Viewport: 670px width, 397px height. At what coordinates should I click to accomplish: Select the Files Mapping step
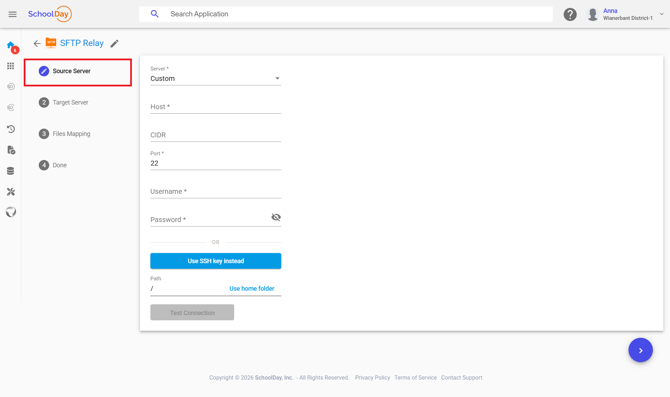click(65, 134)
